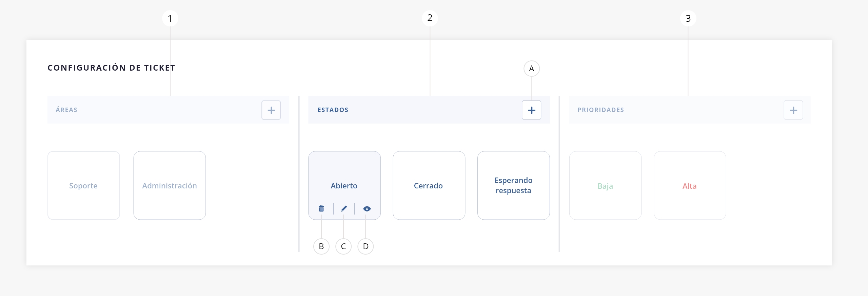Add a new state with Estados plus button
The width and height of the screenshot is (868, 296).
tap(532, 110)
